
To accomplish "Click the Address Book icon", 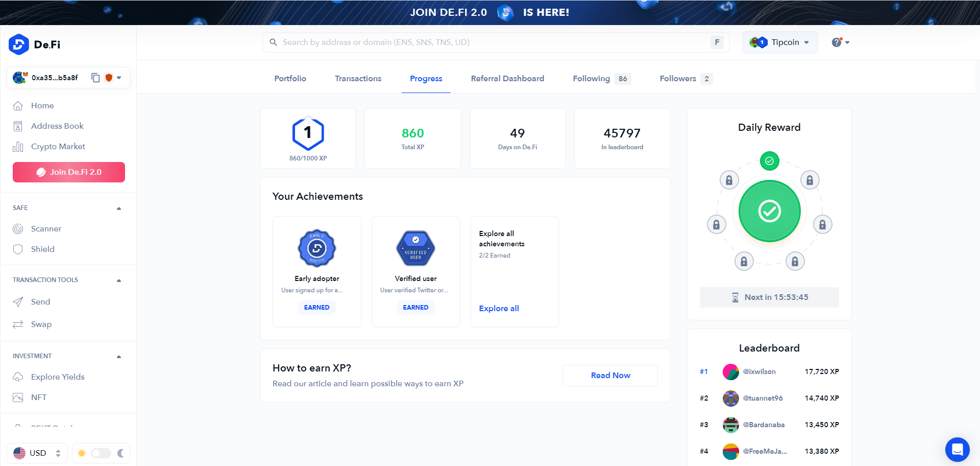I will click(x=18, y=126).
